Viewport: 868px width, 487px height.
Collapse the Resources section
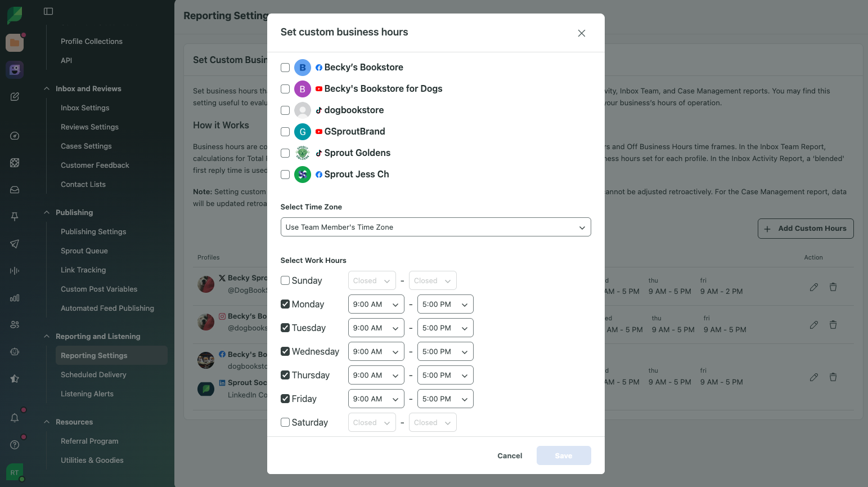[x=47, y=422]
